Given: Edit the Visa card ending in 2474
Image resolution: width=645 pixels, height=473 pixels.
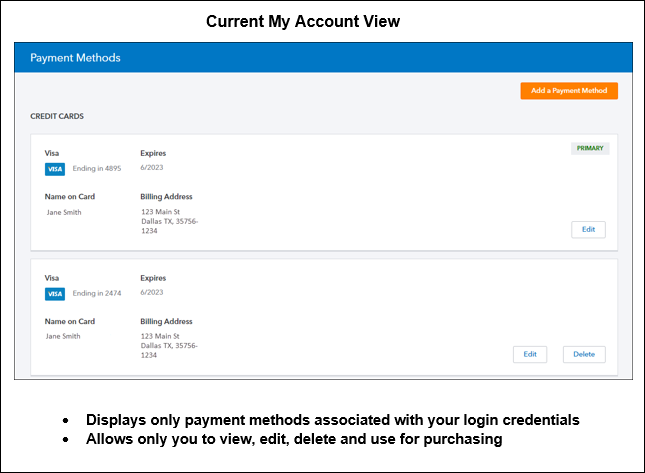Looking at the screenshot, I should (530, 354).
